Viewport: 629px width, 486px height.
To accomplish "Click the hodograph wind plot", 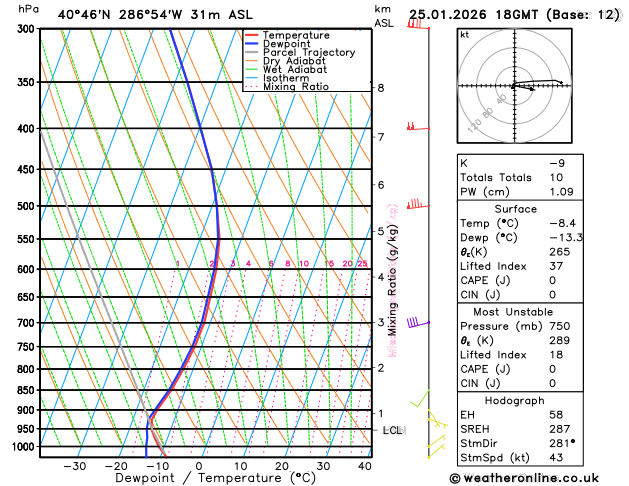I will pos(515,86).
